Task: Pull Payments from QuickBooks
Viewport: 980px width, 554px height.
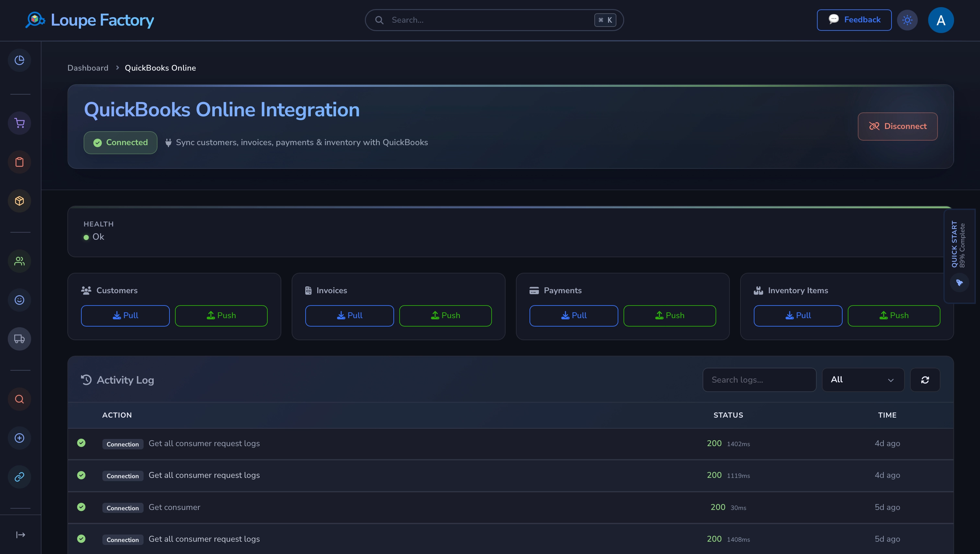Action: [574, 316]
